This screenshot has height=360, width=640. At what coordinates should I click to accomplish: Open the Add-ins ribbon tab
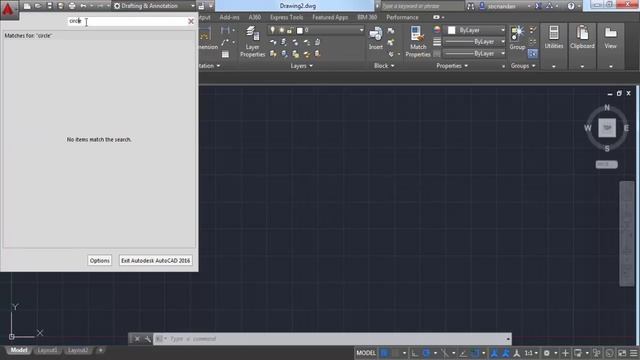click(229, 17)
